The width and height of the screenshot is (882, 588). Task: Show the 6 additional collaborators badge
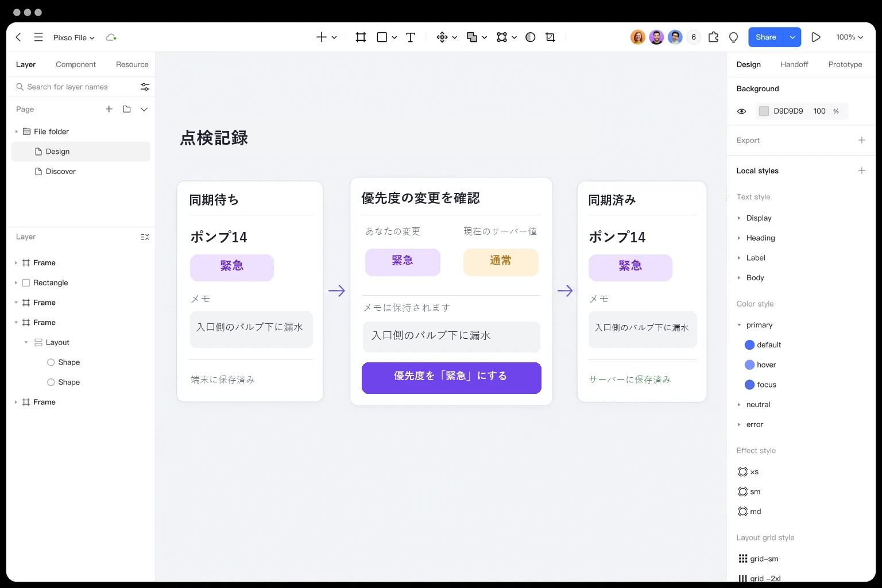pyautogui.click(x=694, y=37)
